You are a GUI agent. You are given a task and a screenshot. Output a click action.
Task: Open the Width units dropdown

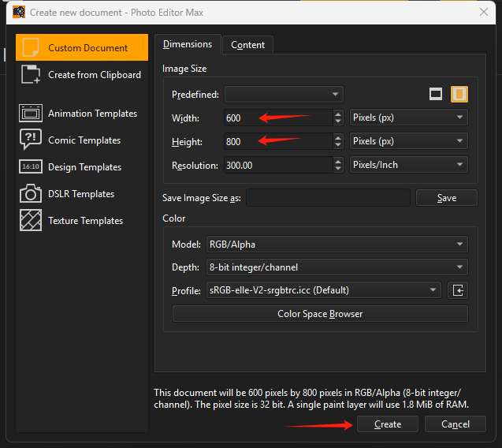(x=409, y=118)
